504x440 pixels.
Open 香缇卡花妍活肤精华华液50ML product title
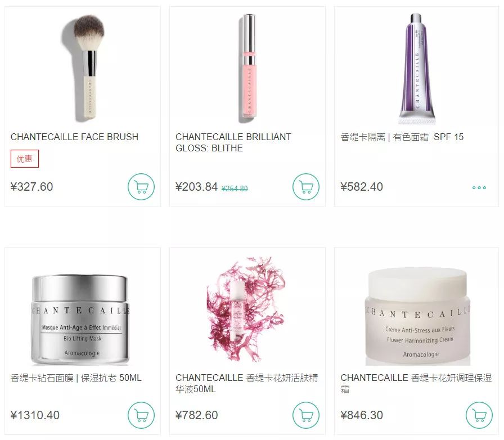click(247, 383)
